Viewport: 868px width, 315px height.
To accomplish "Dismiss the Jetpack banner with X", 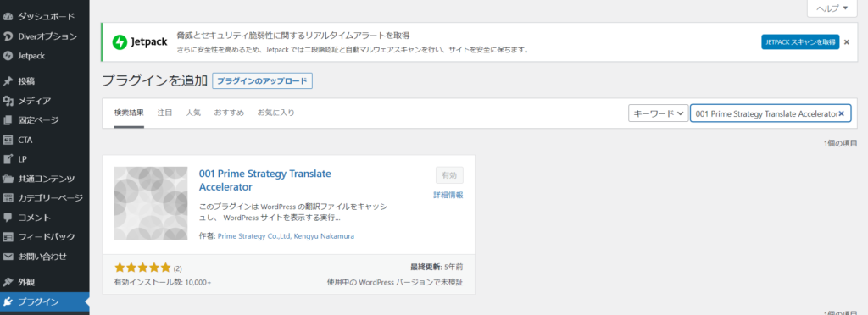I will [847, 42].
